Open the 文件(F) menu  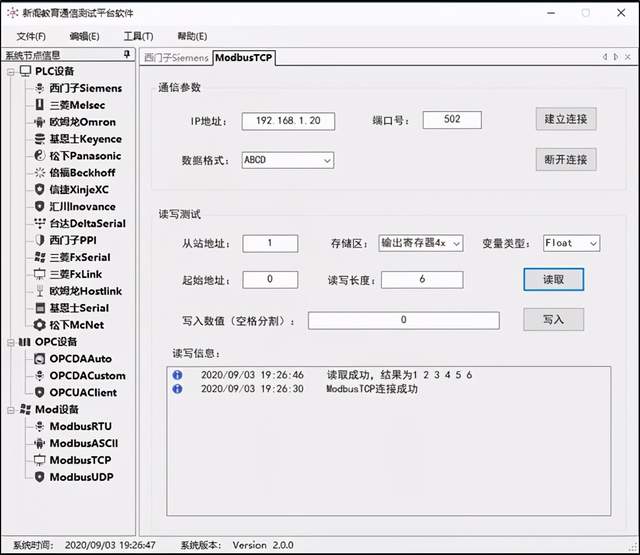click(31, 36)
